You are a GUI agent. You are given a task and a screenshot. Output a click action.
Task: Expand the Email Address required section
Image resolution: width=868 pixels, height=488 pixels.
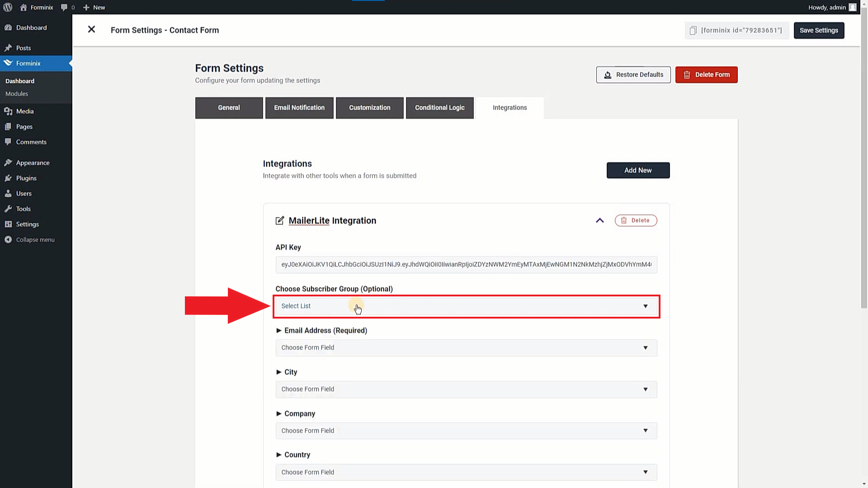tap(278, 330)
